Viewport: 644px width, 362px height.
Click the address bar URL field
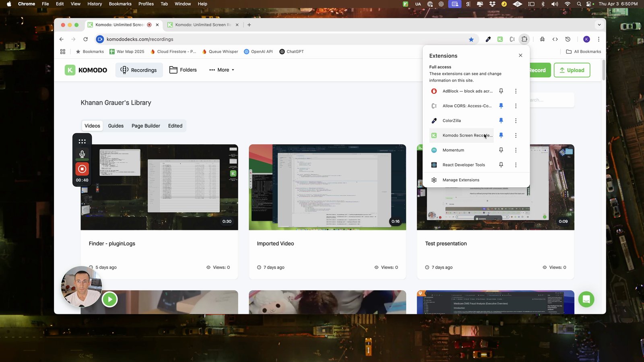point(282,39)
